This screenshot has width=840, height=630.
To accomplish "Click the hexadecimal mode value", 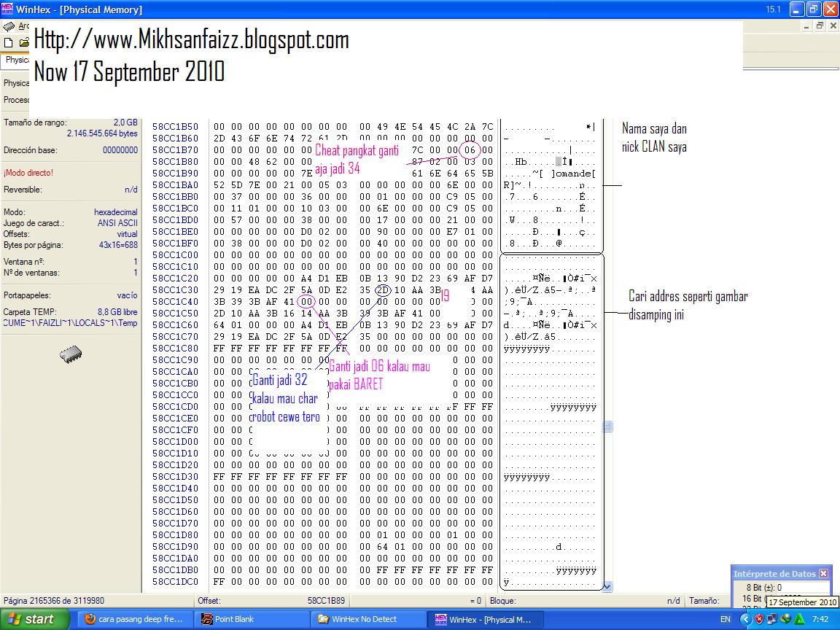I will (116, 212).
